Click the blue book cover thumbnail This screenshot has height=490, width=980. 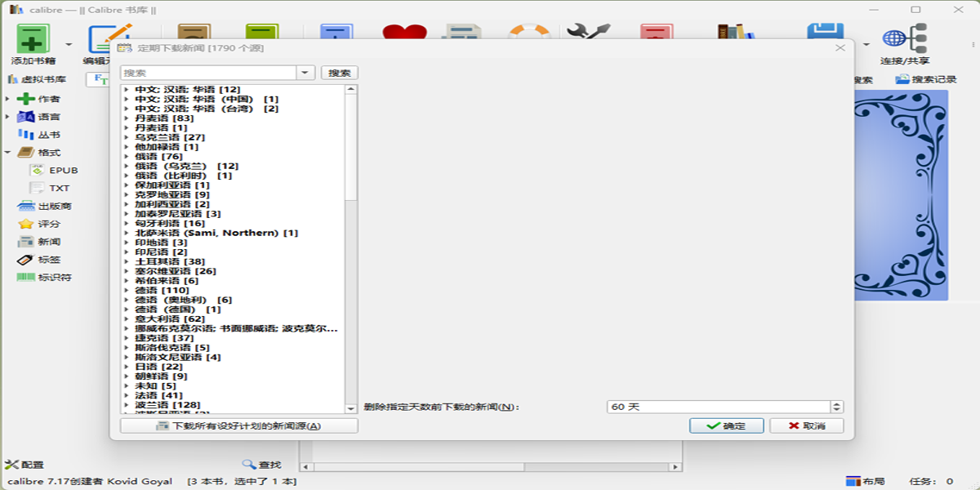(x=901, y=195)
